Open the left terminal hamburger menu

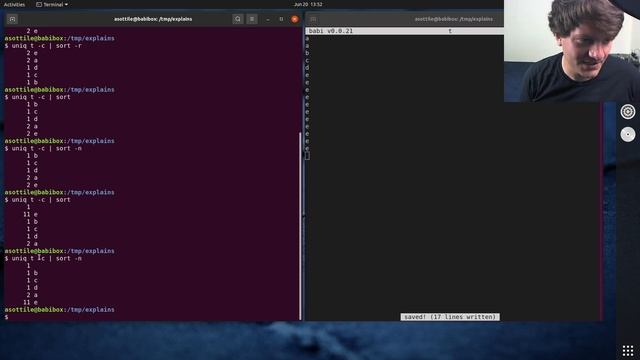click(x=252, y=19)
